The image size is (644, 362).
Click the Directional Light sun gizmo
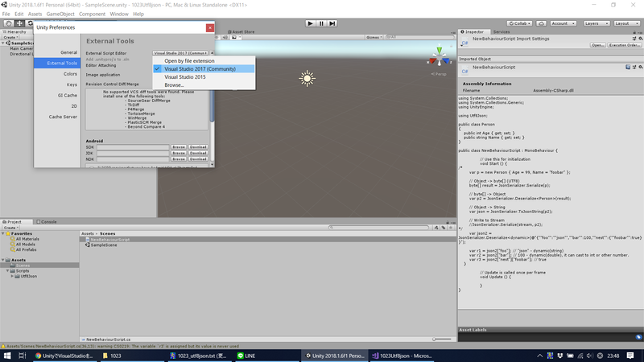click(307, 78)
